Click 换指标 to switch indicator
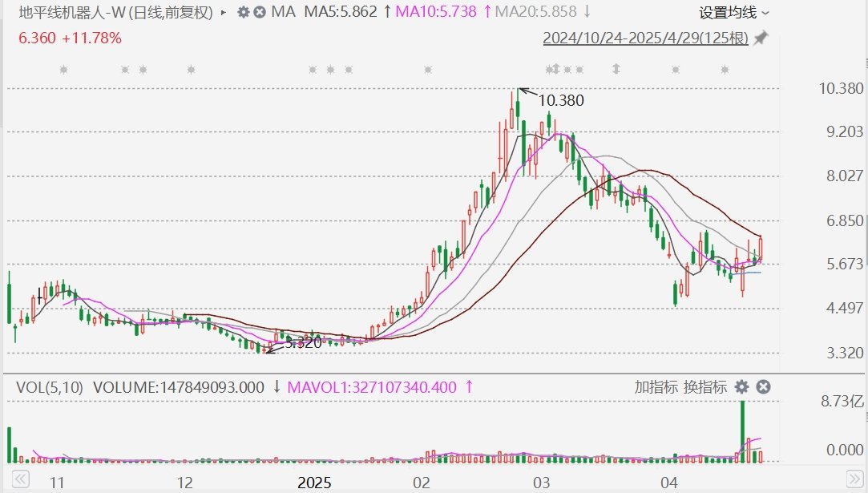This screenshot has width=868, height=493. pos(704,387)
